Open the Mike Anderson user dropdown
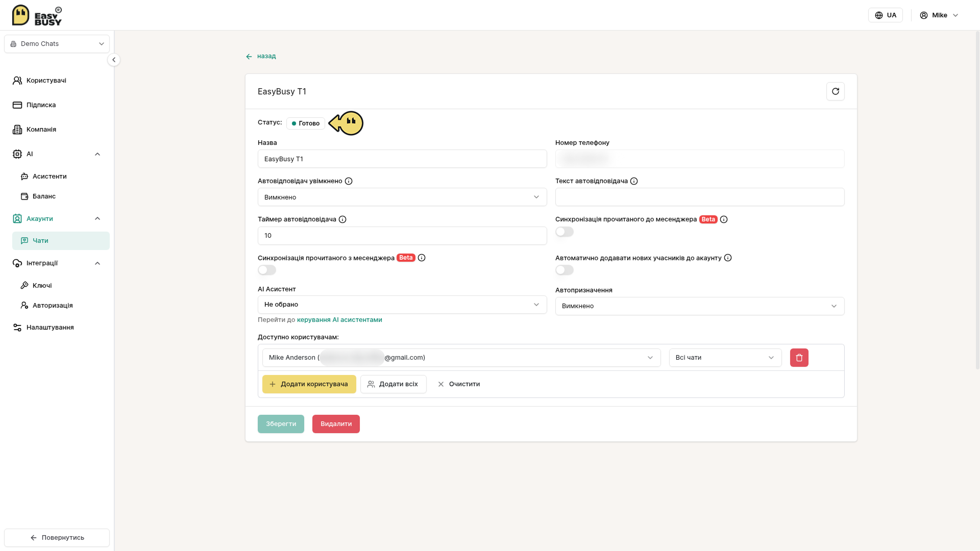Viewport: 980px width, 551px height. coord(461,358)
